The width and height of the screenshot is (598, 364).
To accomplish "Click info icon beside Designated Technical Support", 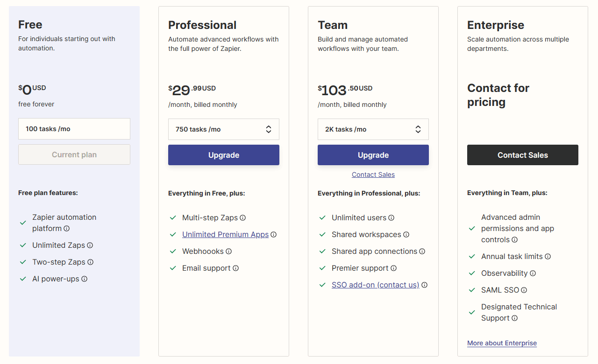I will (515, 318).
